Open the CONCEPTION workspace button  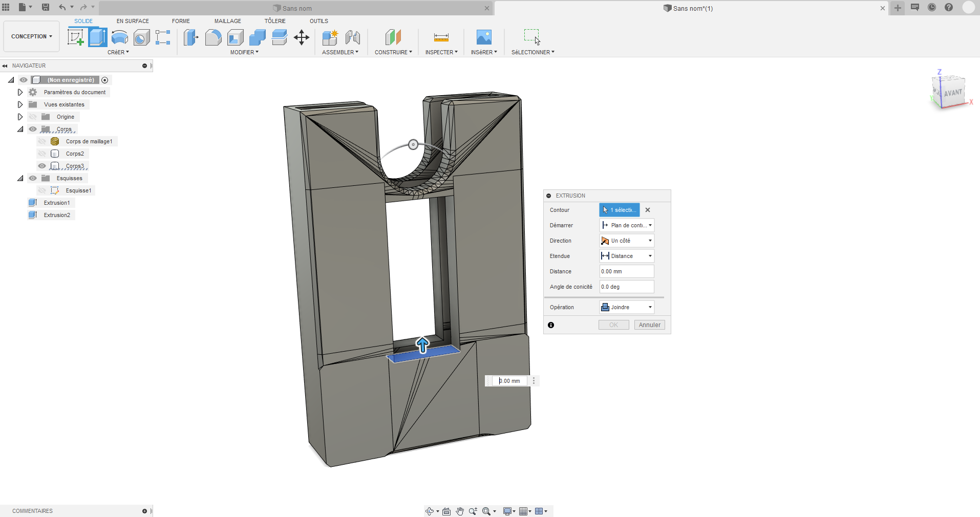pyautogui.click(x=31, y=36)
